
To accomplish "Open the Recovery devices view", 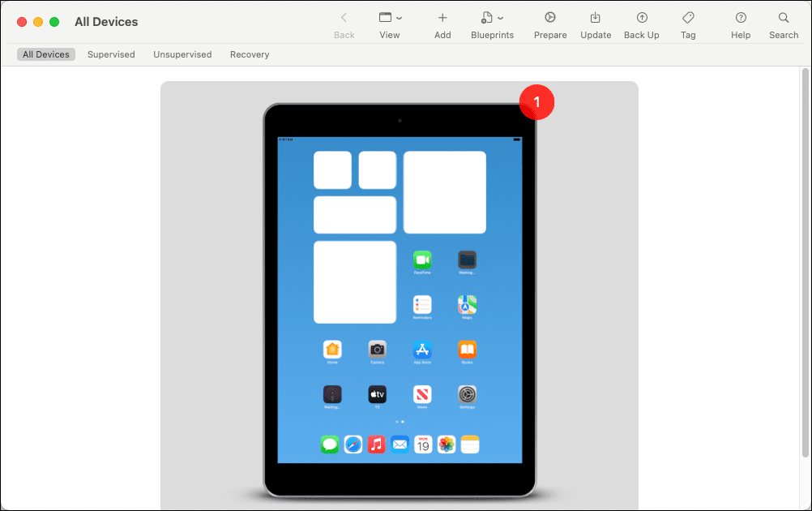I will (x=249, y=54).
